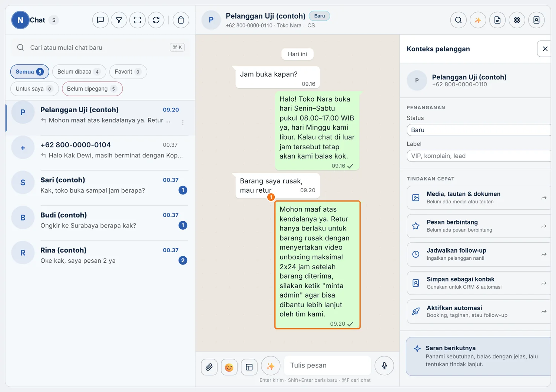The height and width of the screenshot is (392, 556).
Task: Attach a file with the paperclip icon
Action: (209, 367)
